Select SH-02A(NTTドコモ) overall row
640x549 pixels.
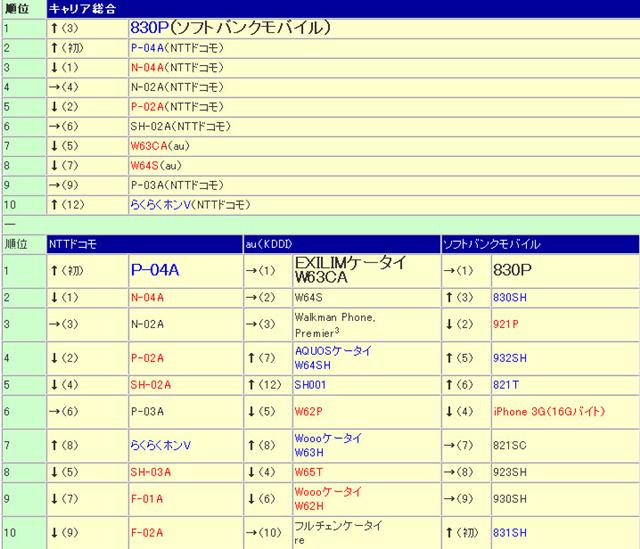tap(180, 127)
